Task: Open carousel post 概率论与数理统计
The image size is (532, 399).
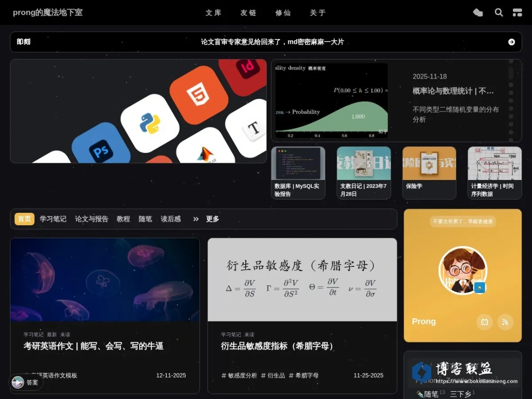Action: click(453, 91)
